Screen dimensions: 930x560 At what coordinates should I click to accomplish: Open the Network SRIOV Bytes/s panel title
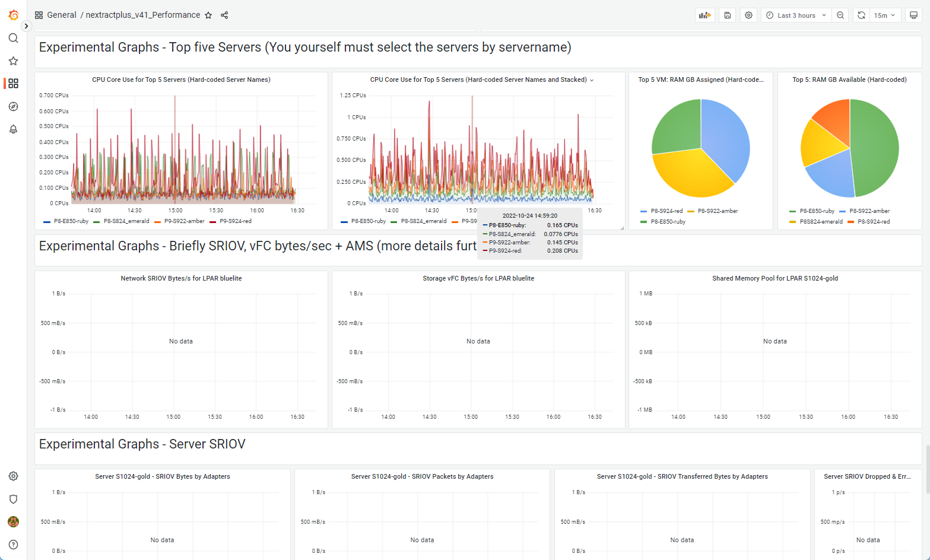click(181, 278)
